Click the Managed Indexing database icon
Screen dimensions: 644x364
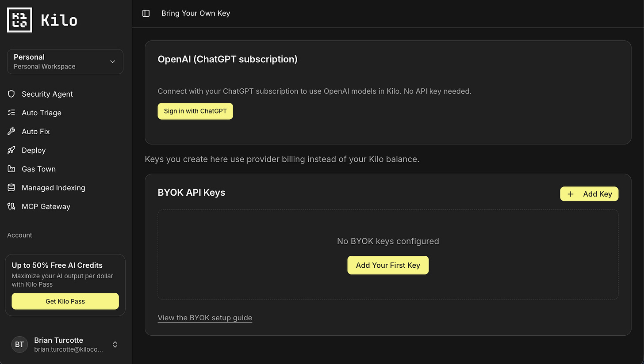click(11, 188)
